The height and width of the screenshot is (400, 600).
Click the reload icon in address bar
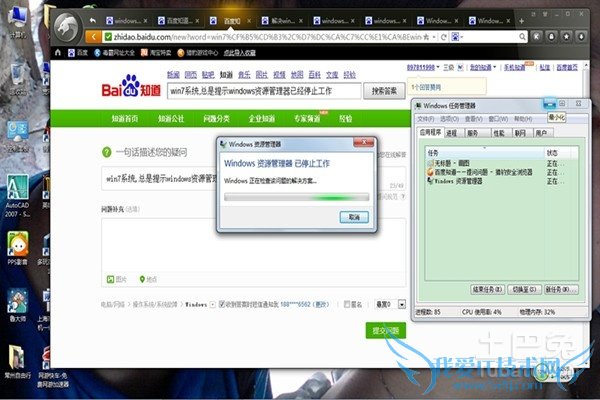[x=443, y=37]
